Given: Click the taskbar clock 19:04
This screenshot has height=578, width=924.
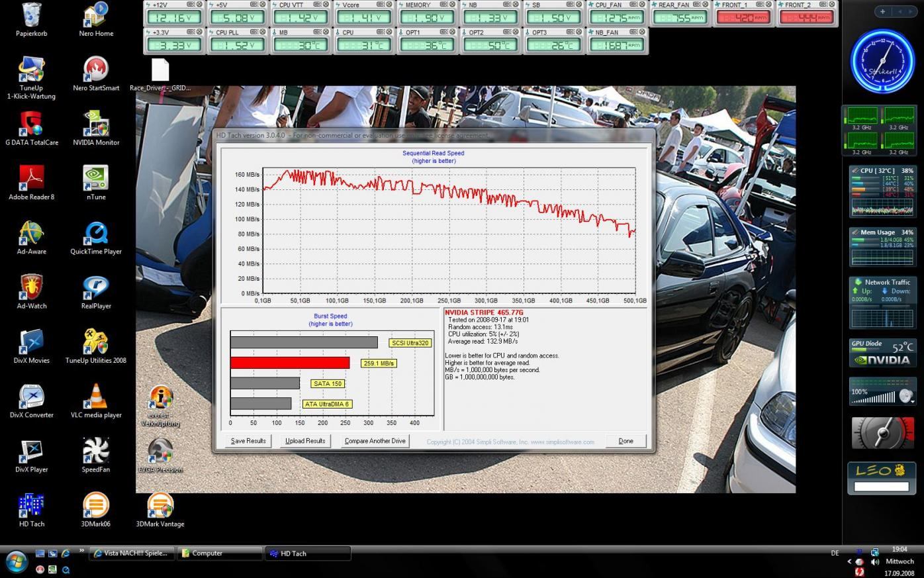Looking at the screenshot, I should coord(899,550).
